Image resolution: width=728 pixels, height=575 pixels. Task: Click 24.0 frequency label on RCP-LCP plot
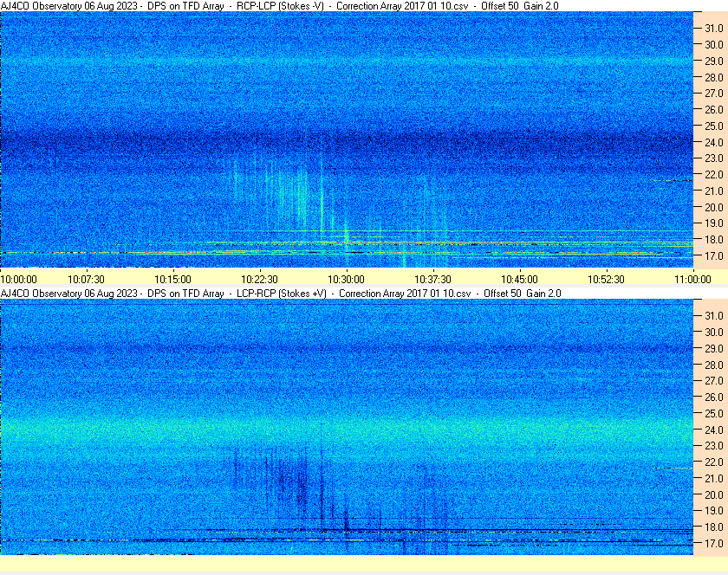point(714,142)
